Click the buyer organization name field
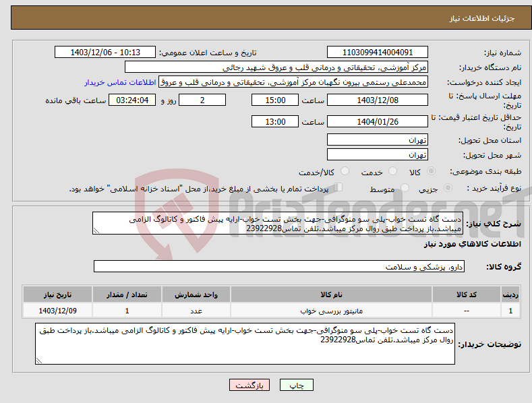This screenshot has width=532, height=403. [276, 67]
